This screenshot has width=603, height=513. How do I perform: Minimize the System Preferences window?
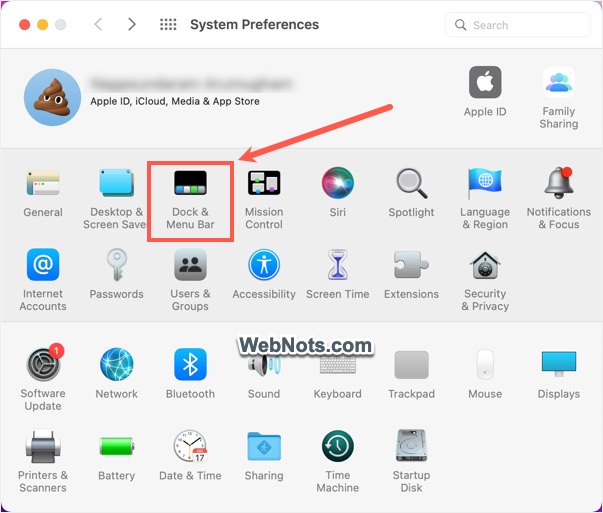(42, 25)
